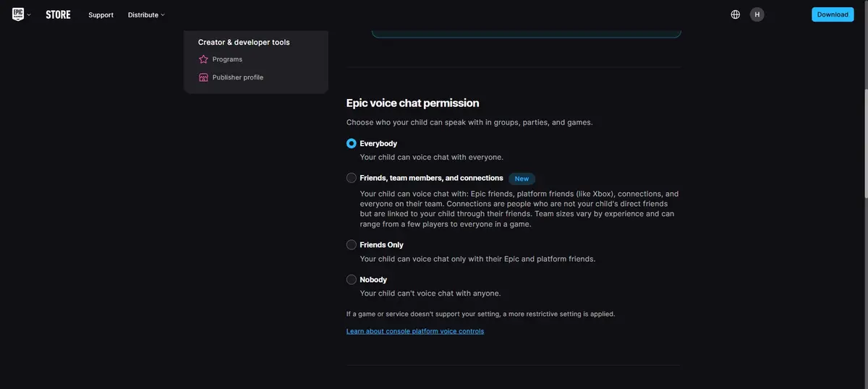Open the Support menu item
This screenshot has height=389, width=868.
click(x=101, y=14)
